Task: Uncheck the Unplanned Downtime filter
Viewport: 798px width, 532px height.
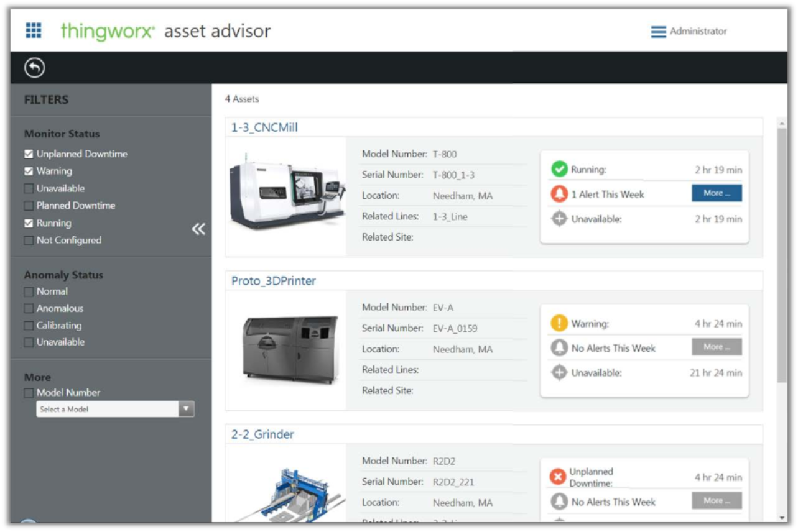Action: [x=29, y=154]
